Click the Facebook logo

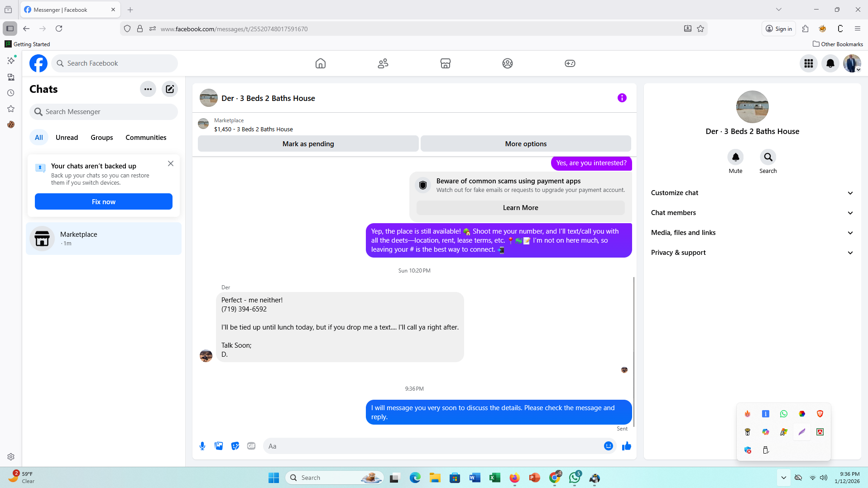click(38, 63)
